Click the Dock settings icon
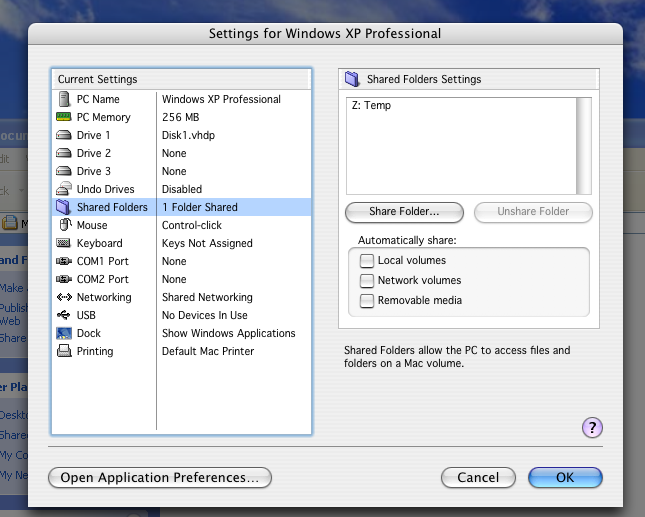 (x=64, y=333)
